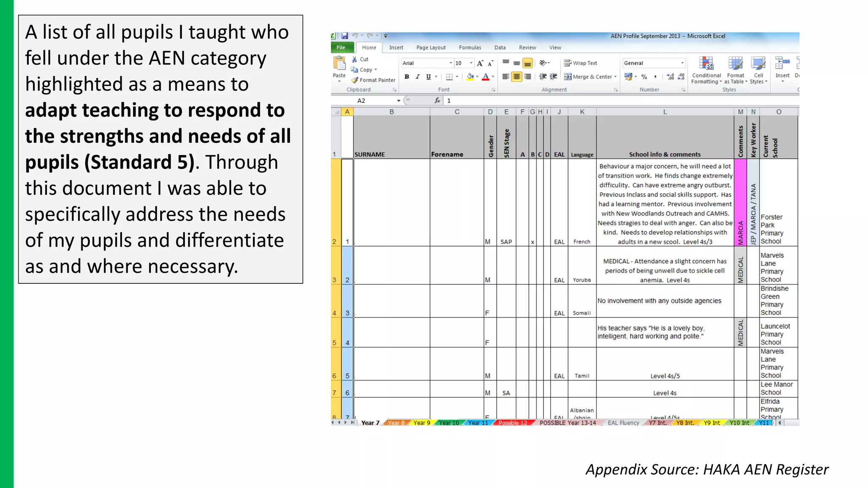This screenshot has height=488, width=868.
Task: Open the Y7 Int. sheet tab
Action: (657, 423)
